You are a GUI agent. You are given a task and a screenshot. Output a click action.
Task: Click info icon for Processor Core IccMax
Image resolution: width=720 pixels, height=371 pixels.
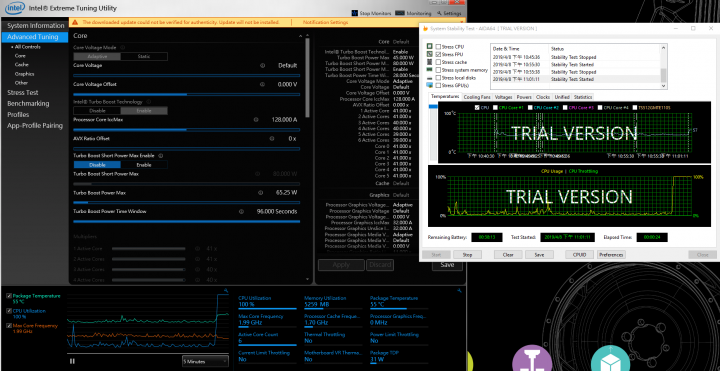256,120
